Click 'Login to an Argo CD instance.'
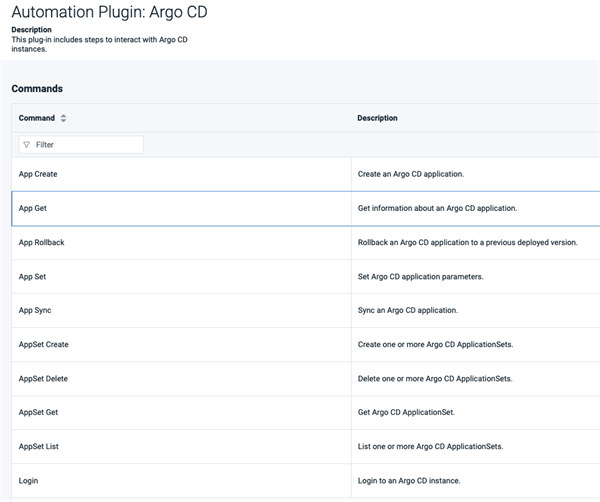This screenshot has height=502, width=600. tap(409, 481)
